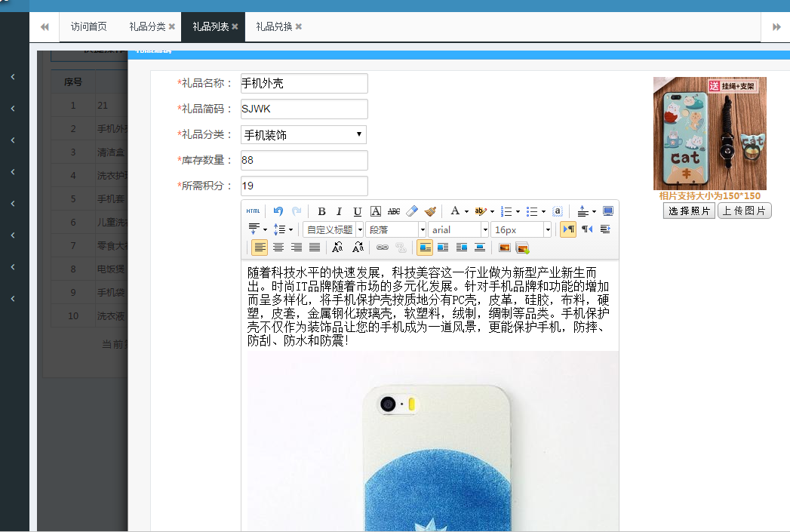Screen dimensions: 790x532
Task: Toggle underline formatting
Action: click(x=355, y=212)
